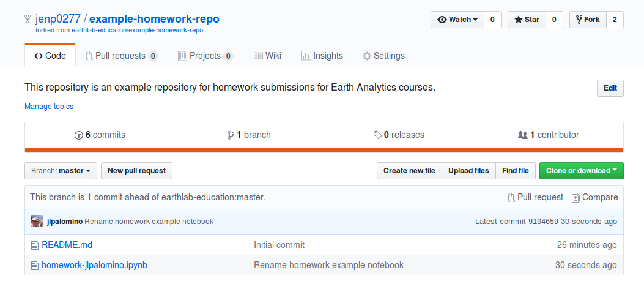Click the Projects board icon
The image size is (644, 281).
[182, 56]
